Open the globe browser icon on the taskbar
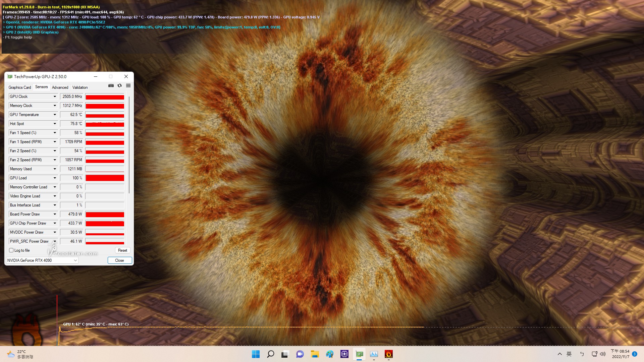 (x=330, y=354)
